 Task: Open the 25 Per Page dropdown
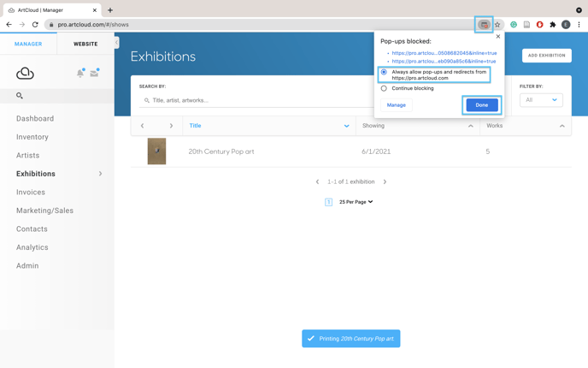356,202
